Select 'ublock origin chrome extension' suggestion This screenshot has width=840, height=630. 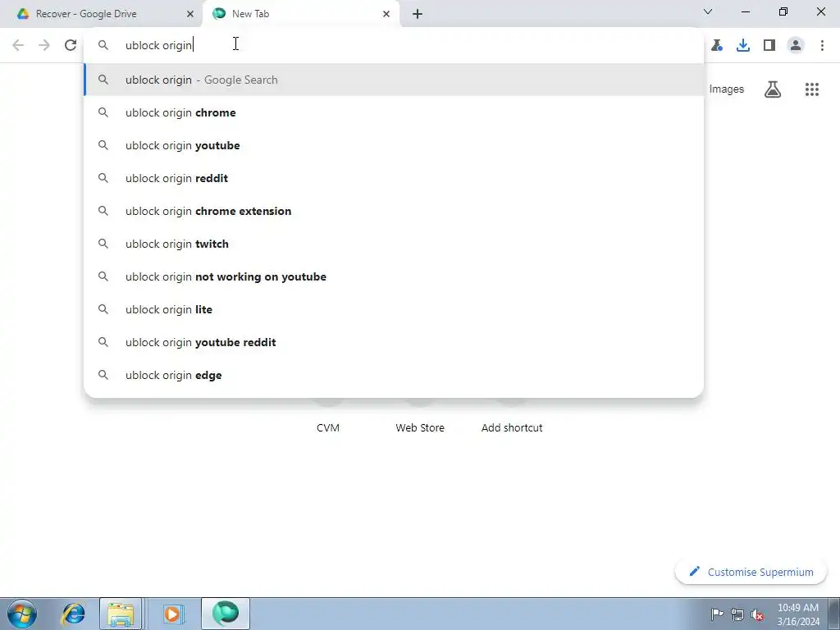point(394,211)
